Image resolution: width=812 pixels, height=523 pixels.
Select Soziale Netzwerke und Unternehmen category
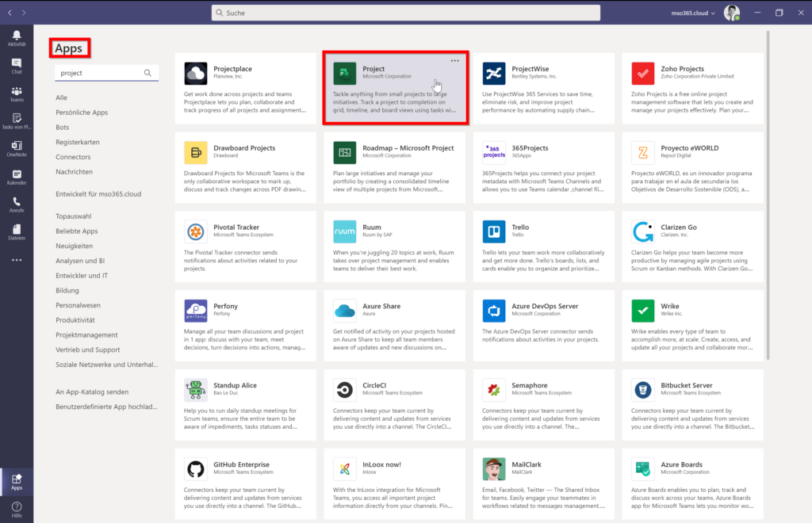point(107,365)
